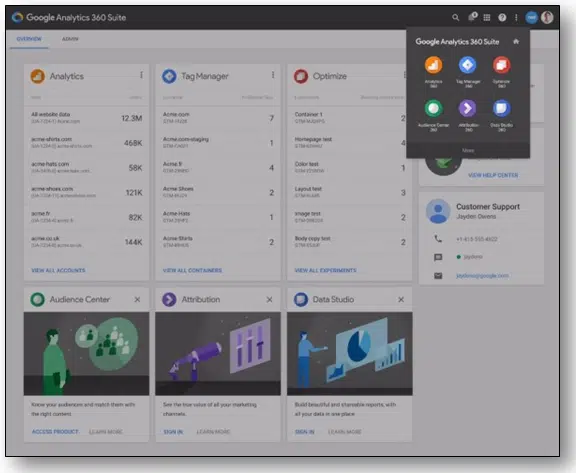Launch Audience Center 360 from the popup
This screenshot has height=473, width=576.
(x=433, y=115)
